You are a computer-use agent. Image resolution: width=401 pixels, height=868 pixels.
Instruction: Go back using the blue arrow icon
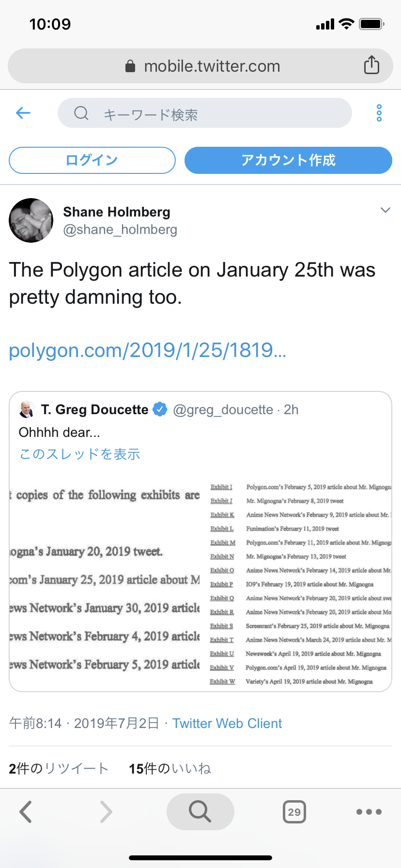pyautogui.click(x=23, y=113)
